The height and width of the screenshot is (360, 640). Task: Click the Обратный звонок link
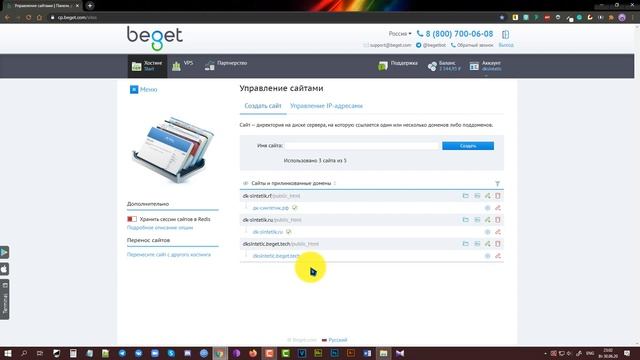[x=472, y=45]
